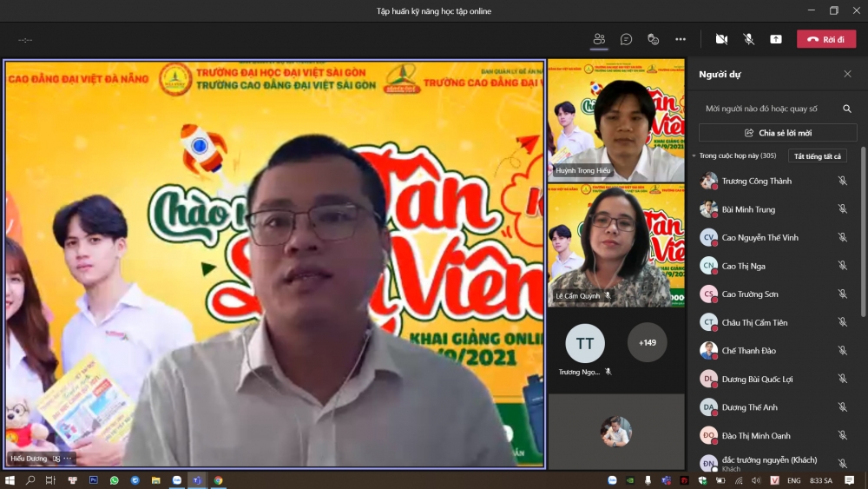The height and width of the screenshot is (489, 868).
Task: Open the participants panel icon
Action: [x=599, y=39]
